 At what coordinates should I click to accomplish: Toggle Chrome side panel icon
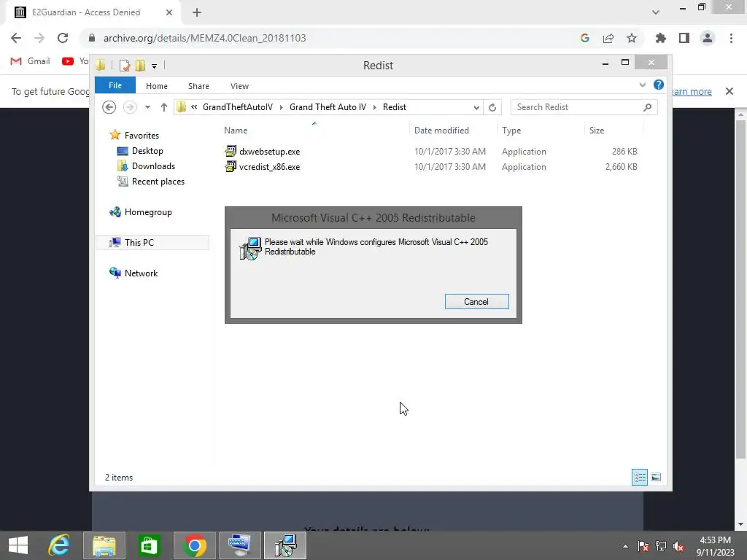(x=684, y=38)
